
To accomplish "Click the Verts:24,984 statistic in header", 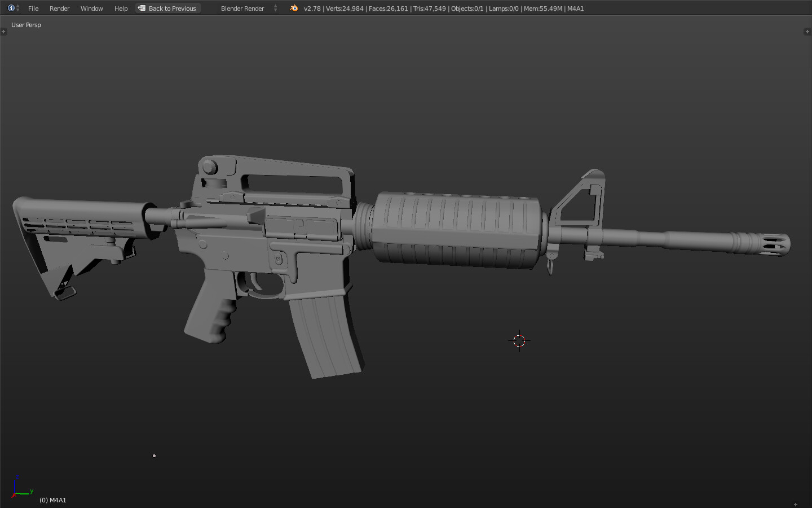I will pos(345,8).
